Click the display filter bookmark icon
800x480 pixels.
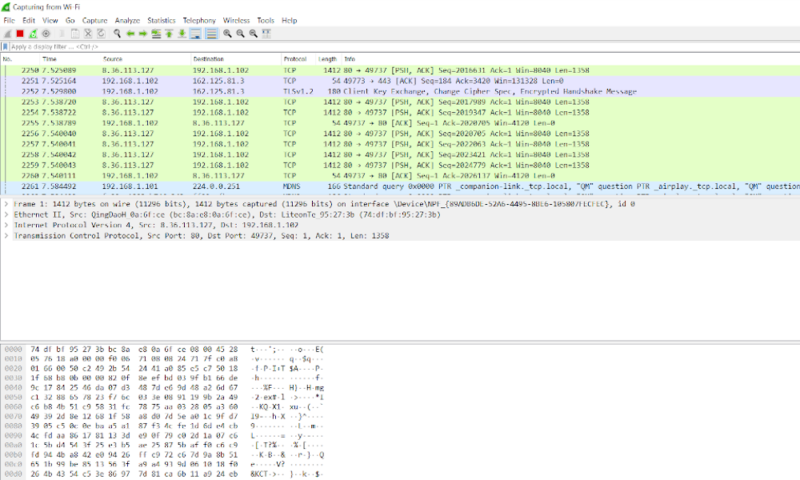[x=5, y=46]
